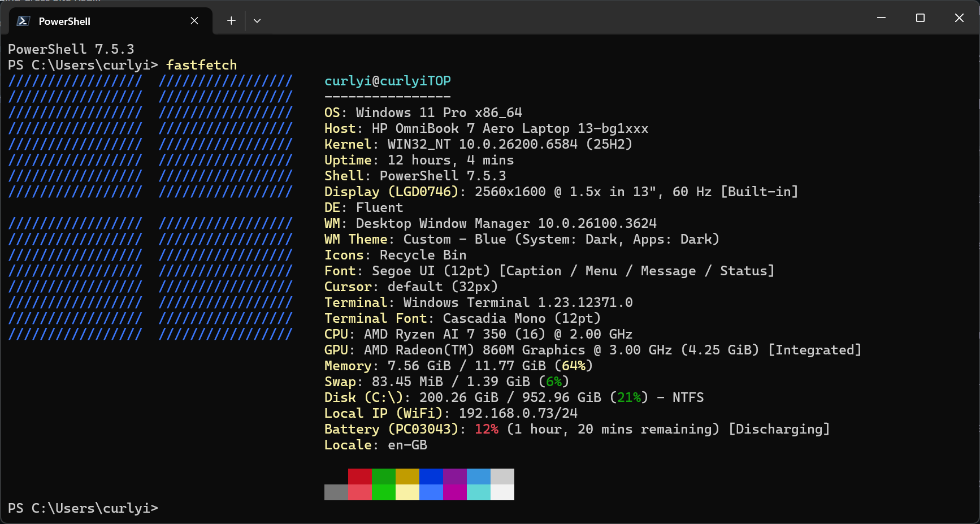The width and height of the screenshot is (980, 524).
Task: Click the pale yellow color block
Action: tap(407, 492)
